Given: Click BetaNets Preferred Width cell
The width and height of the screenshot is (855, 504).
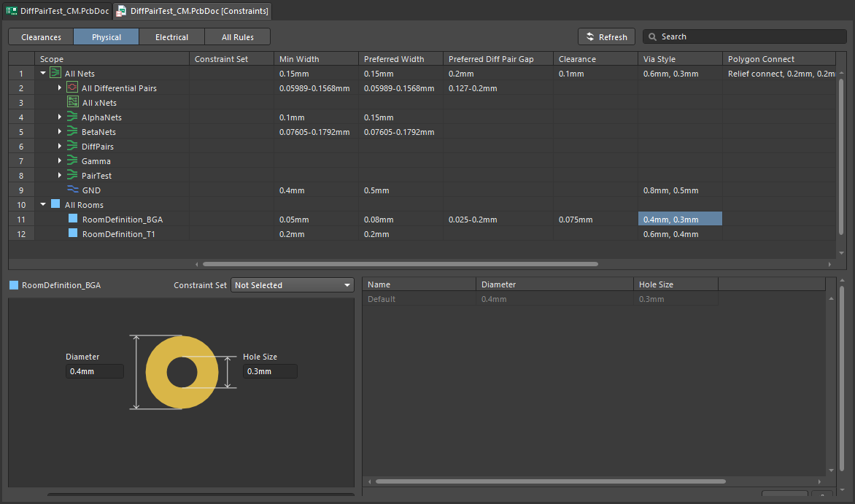Looking at the screenshot, I should coord(401,132).
